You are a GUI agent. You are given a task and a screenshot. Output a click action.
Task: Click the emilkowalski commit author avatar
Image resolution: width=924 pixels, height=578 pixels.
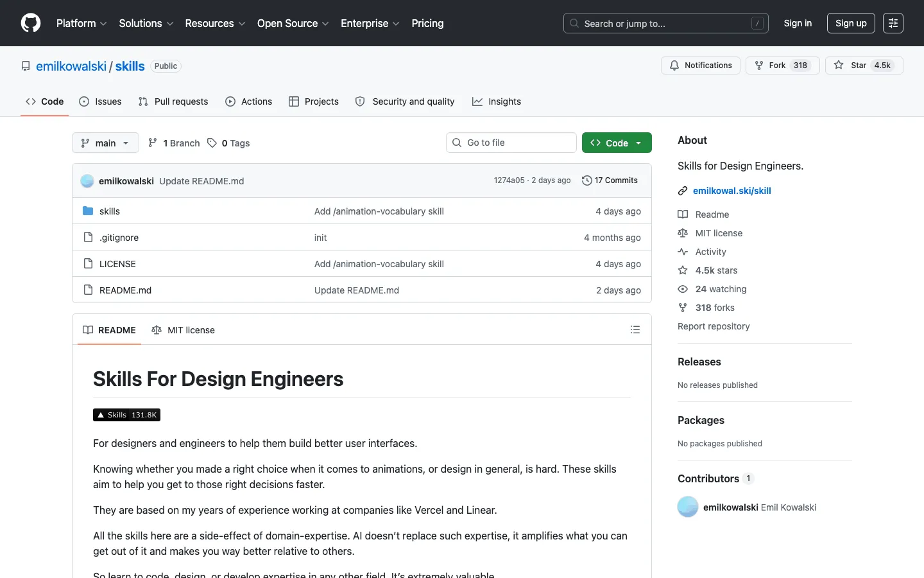[x=87, y=181]
